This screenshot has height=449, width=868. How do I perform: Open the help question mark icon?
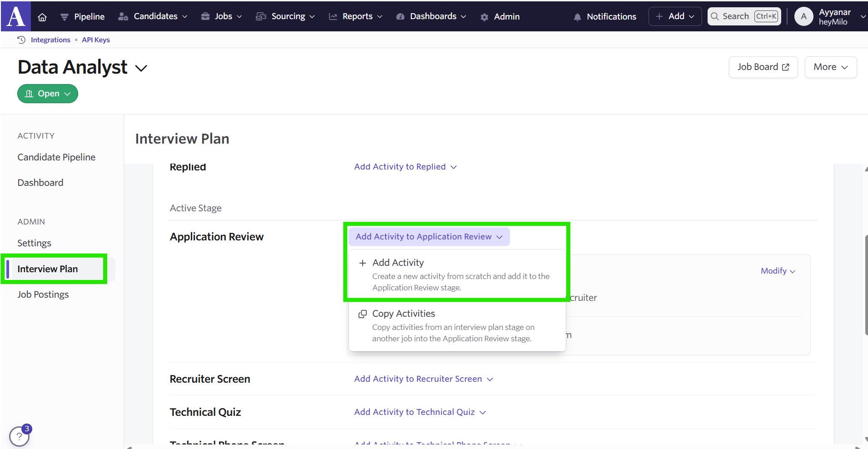pos(19,437)
